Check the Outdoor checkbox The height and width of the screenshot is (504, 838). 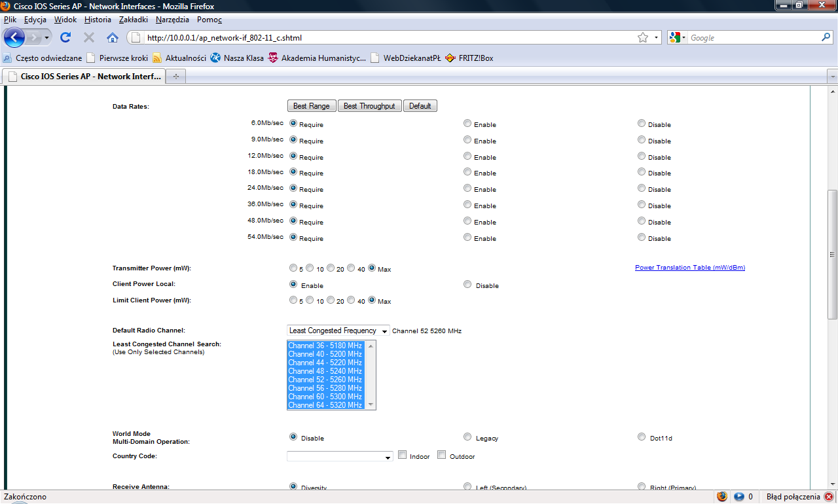point(442,454)
